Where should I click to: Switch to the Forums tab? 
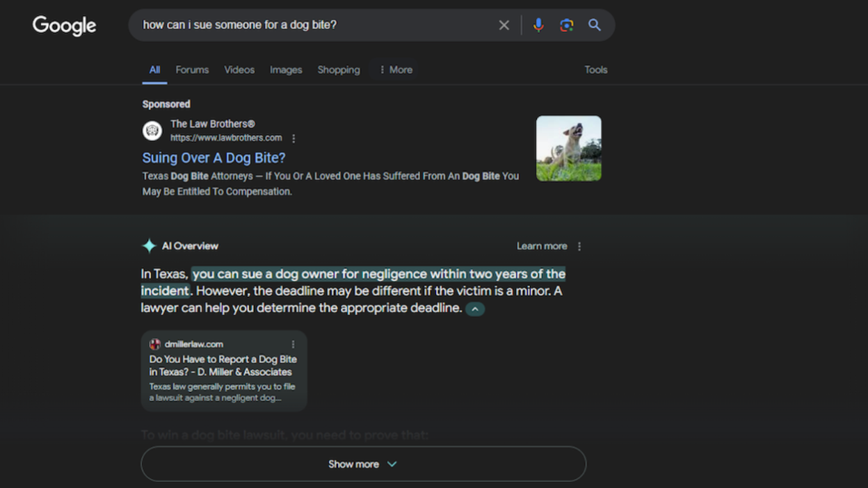(192, 70)
